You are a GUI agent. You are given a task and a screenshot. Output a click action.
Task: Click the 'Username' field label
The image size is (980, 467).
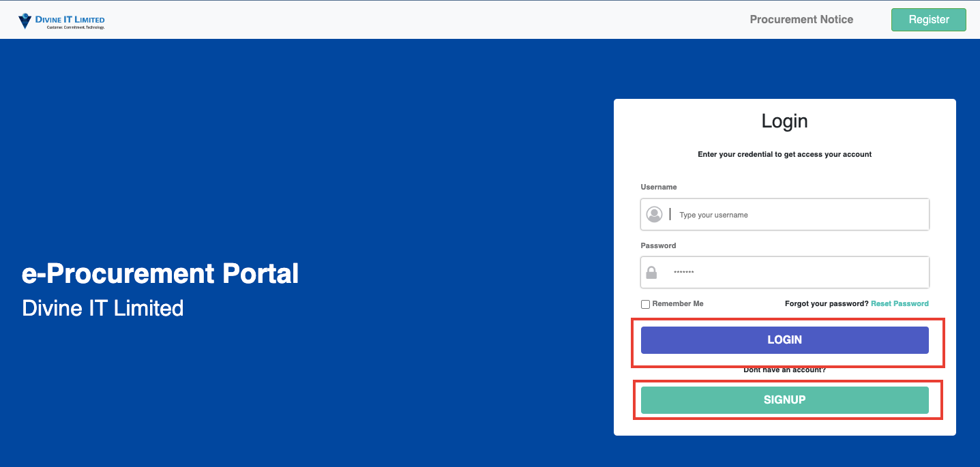(659, 187)
